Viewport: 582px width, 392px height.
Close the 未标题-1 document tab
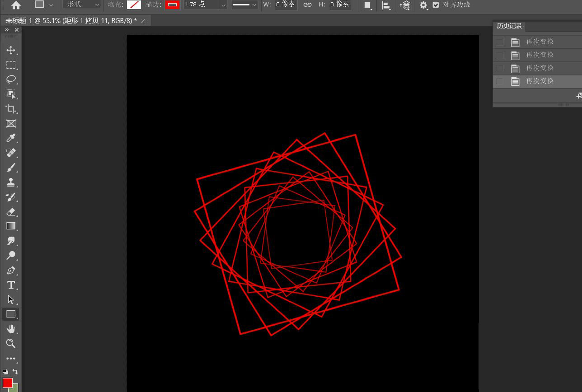(x=143, y=21)
